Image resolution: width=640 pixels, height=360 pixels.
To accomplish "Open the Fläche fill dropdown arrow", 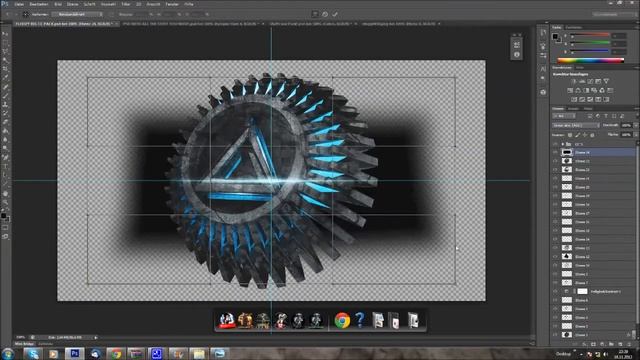I will click(636, 135).
